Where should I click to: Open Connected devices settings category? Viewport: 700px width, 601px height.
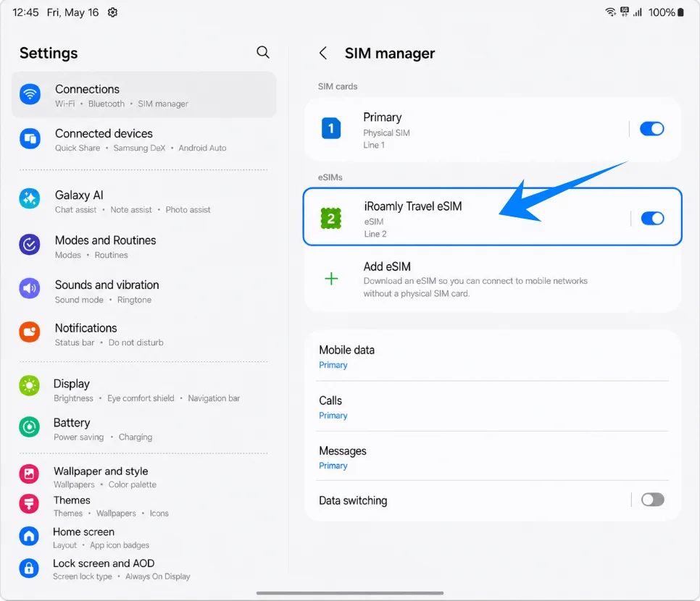click(x=143, y=140)
